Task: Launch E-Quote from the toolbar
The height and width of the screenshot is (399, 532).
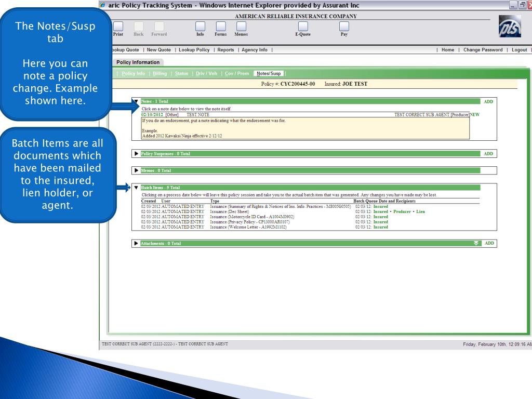Action: (x=303, y=26)
